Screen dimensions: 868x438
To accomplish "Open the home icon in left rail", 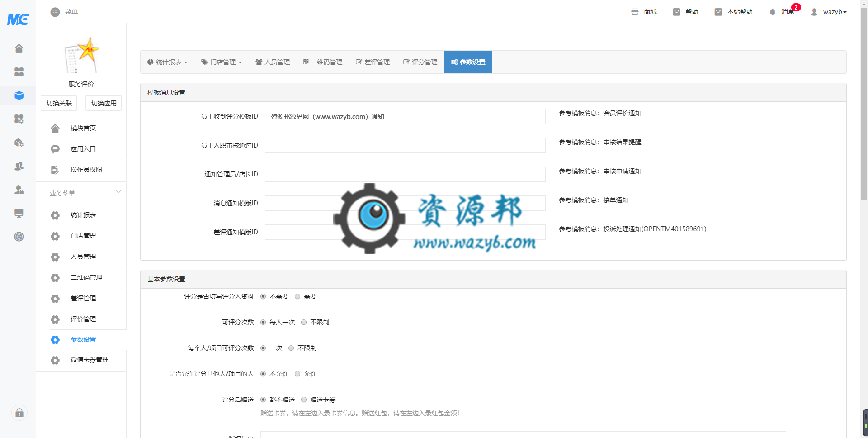I will [x=19, y=48].
